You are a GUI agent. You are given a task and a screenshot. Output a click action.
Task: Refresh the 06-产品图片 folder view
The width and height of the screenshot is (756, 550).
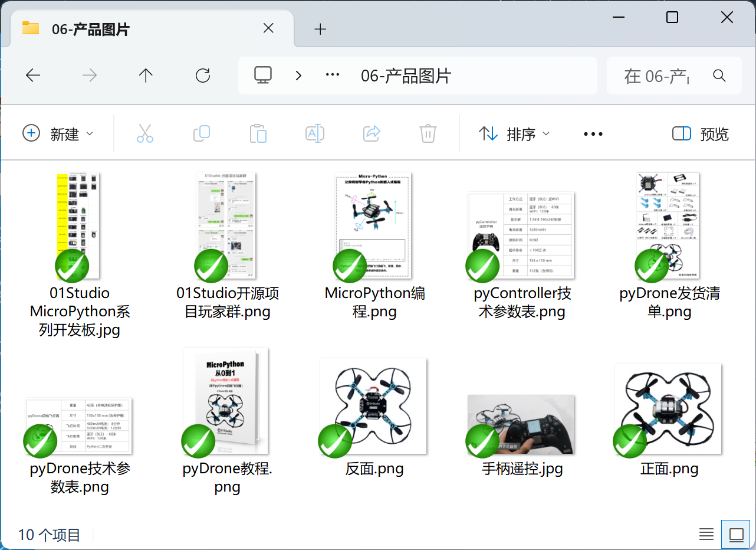(x=203, y=75)
